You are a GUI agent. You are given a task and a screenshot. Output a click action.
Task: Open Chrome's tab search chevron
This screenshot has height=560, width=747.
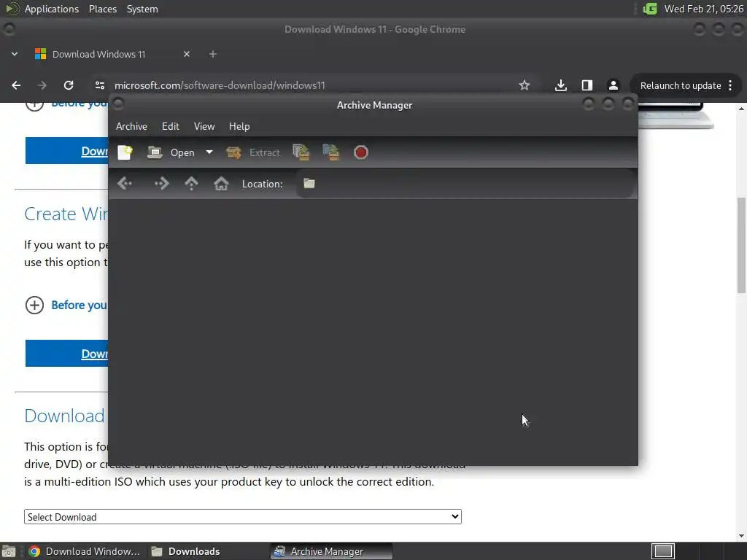tap(15, 54)
